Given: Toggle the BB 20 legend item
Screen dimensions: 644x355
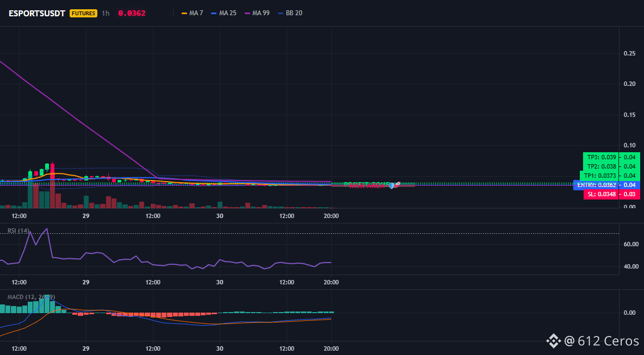Looking at the screenshot, I should pos(290,13).
